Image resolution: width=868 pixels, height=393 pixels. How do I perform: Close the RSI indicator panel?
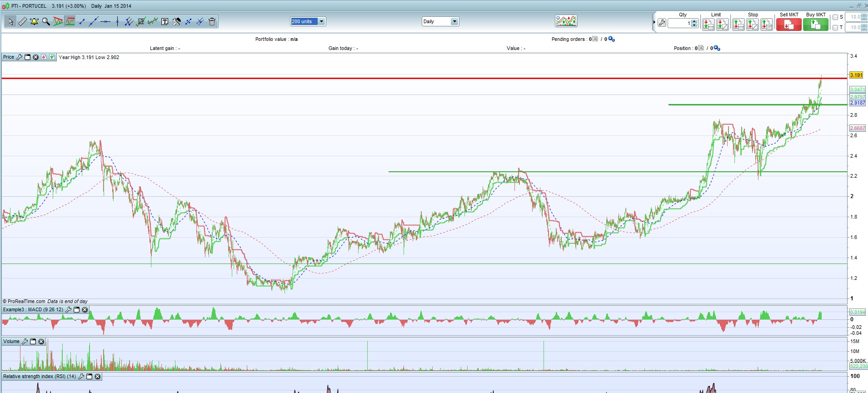click(97, 376)
